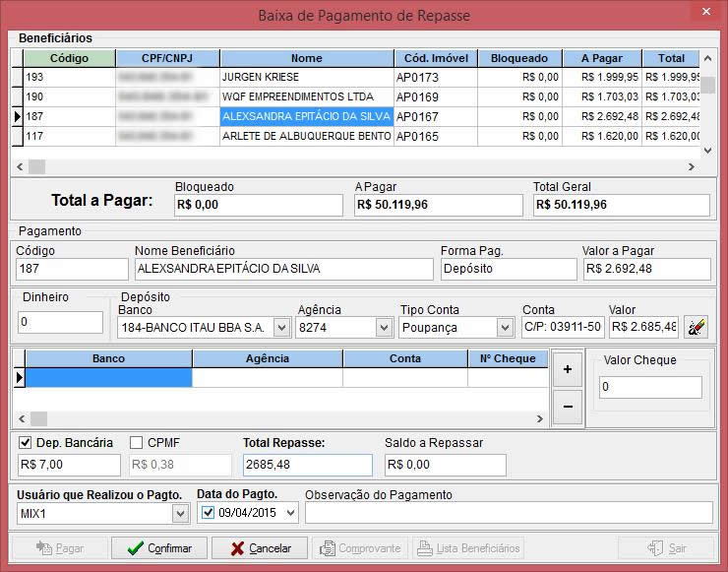Enable the CPMF checkbox
This screenshot has width=728, height=572.
click(137, 443)
